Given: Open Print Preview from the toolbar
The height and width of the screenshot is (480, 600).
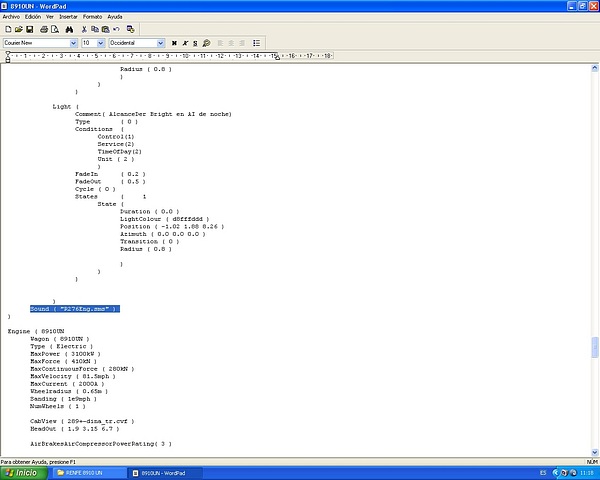Looking at the screenshot, I should coord(54,29).
